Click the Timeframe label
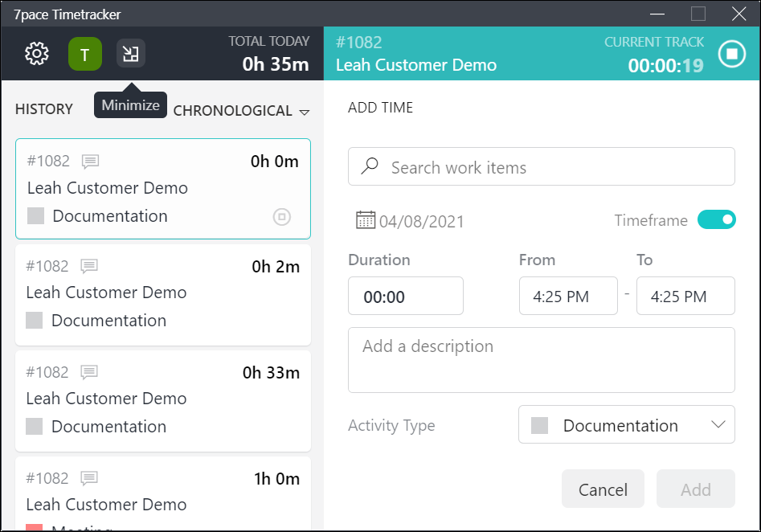 pyautogui.click(x=651, y=220)
